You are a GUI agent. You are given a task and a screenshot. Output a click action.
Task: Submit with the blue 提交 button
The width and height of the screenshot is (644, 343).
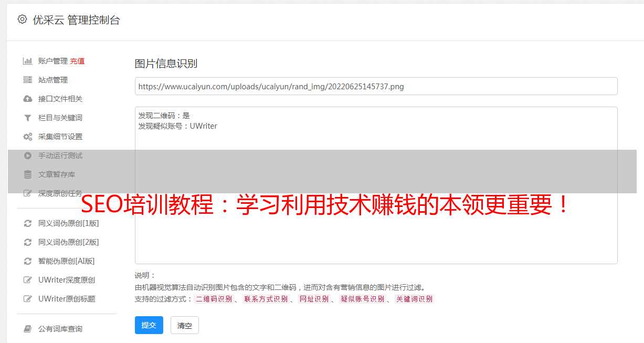click(149, 325)
